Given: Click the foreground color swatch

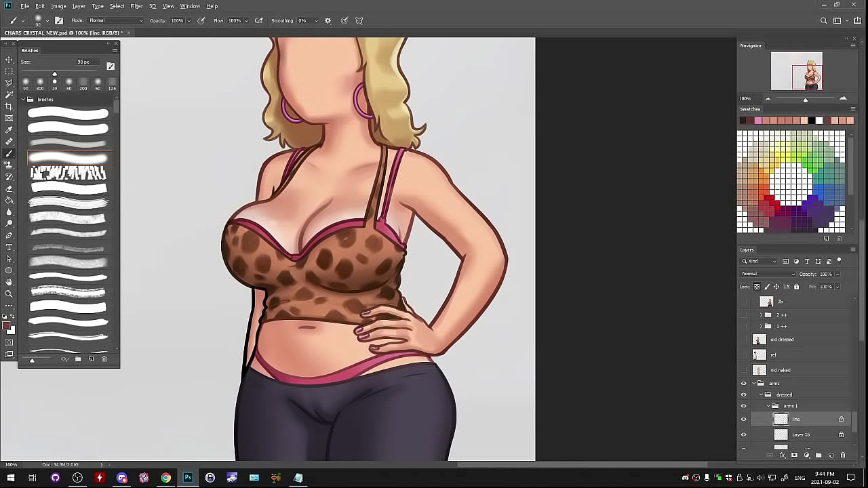Looking at the screenshot, I should (6, 327).
